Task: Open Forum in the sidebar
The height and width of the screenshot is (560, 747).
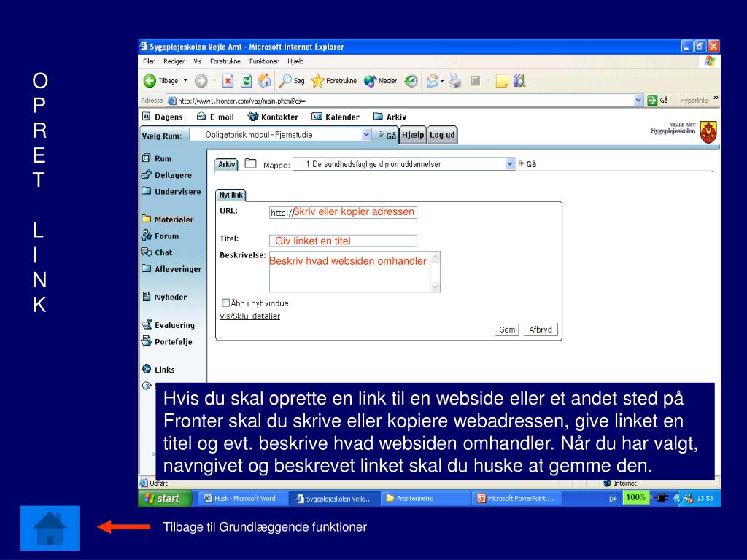Action: pyautogui.click(x=160, y=236)
